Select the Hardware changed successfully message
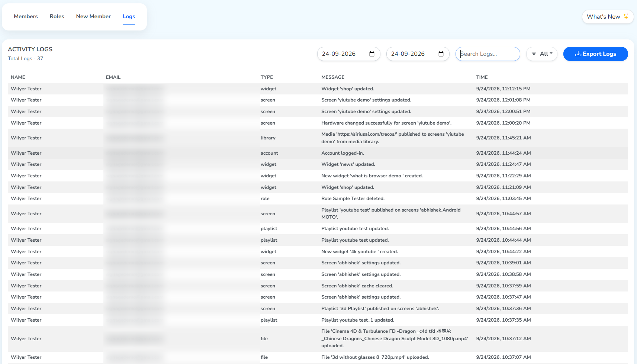 386,123
